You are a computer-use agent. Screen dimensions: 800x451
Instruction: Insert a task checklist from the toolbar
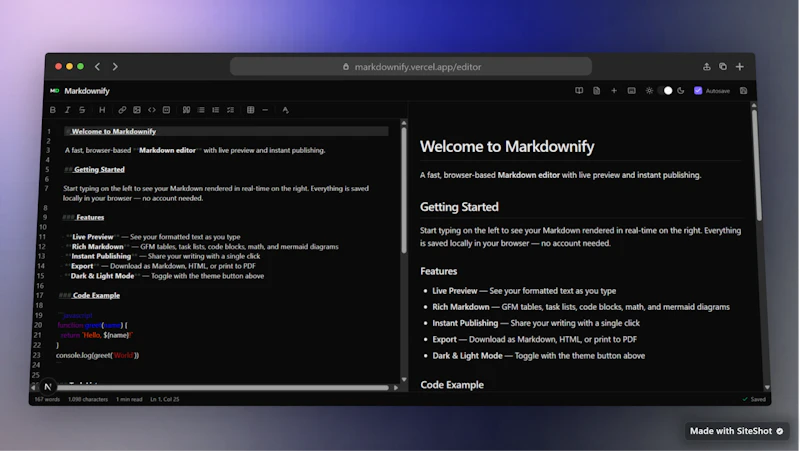[231, 110]
